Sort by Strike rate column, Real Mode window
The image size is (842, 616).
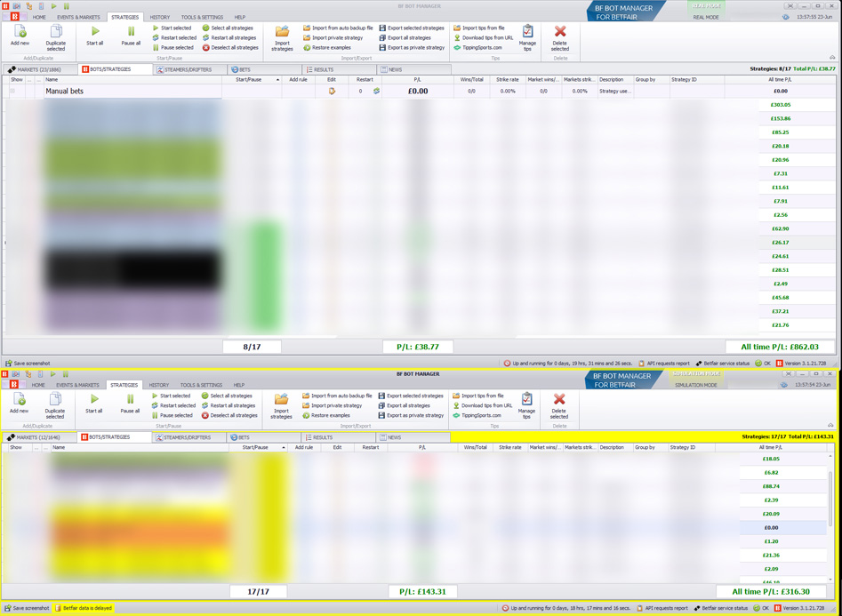[508, 79]
